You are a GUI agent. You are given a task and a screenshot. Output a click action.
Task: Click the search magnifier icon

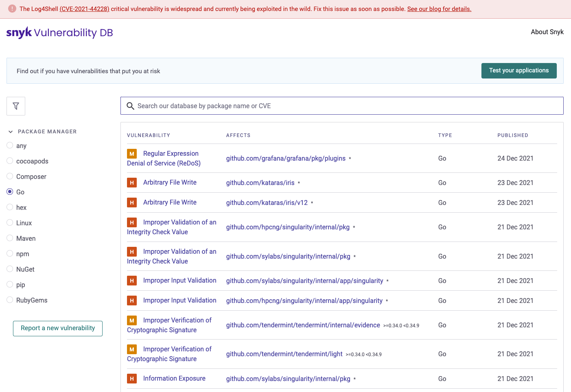pos(130,106)
